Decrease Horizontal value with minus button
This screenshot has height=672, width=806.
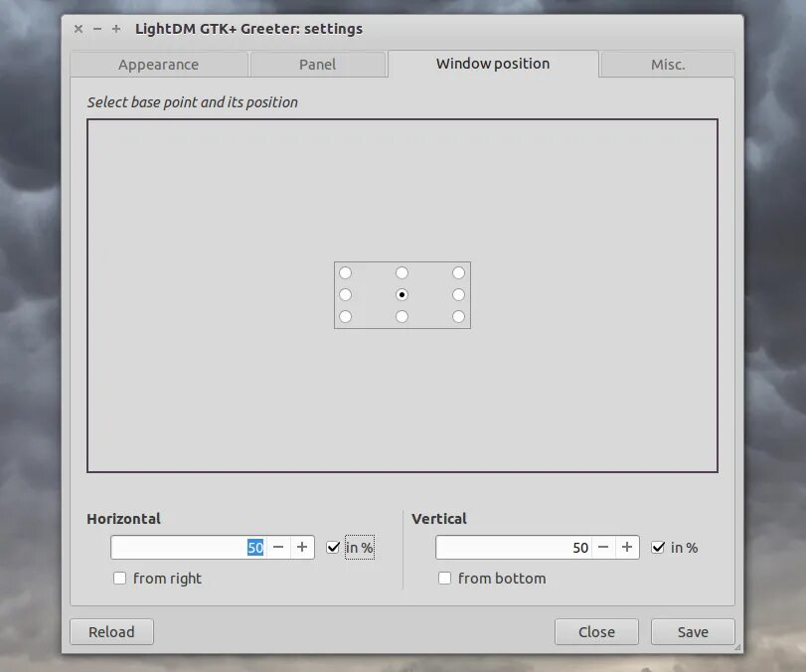(x=278, y=547)
